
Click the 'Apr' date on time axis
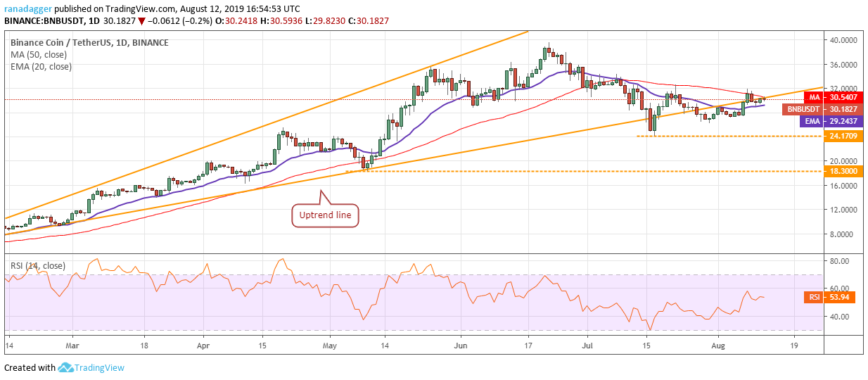203,346
